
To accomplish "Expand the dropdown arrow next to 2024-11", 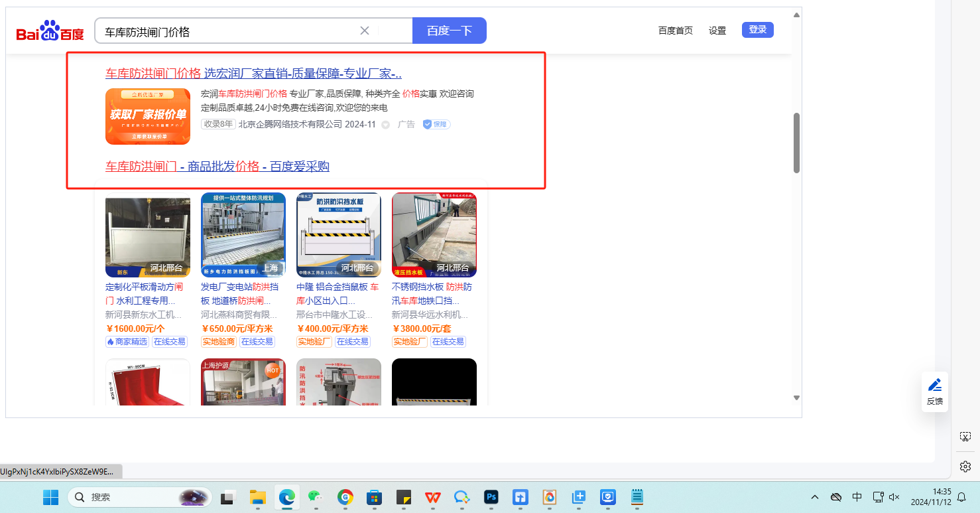I will (x=385, y=125).
